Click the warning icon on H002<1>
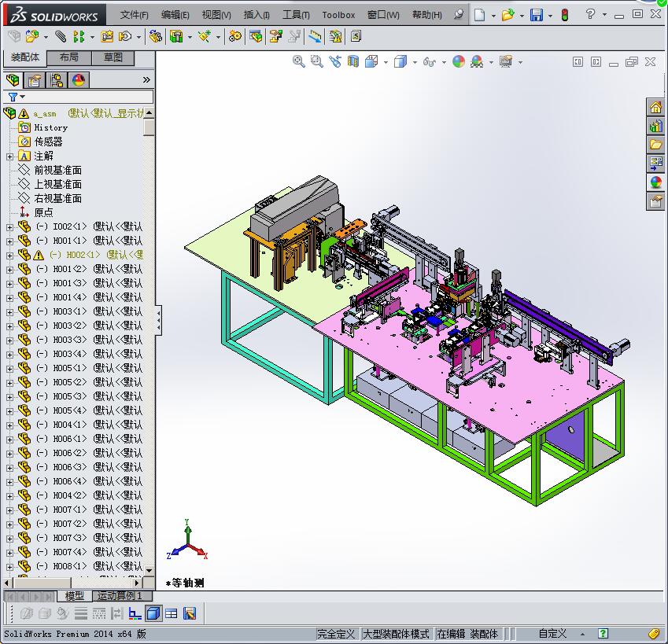The height and width of the screenshot is (644, 668). coord(38,256)
